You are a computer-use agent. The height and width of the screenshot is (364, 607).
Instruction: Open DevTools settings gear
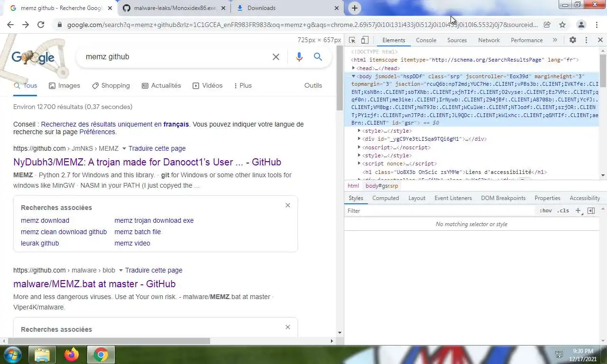[573, 40]
